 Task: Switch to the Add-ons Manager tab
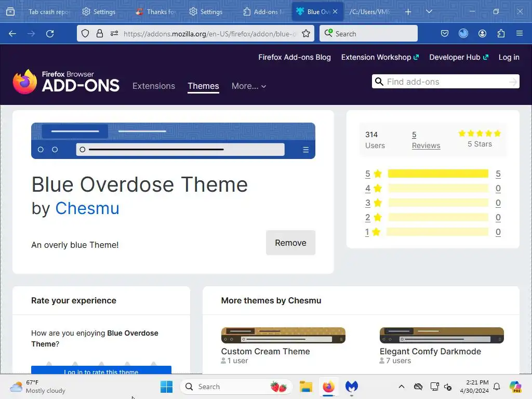pos(262,12)
